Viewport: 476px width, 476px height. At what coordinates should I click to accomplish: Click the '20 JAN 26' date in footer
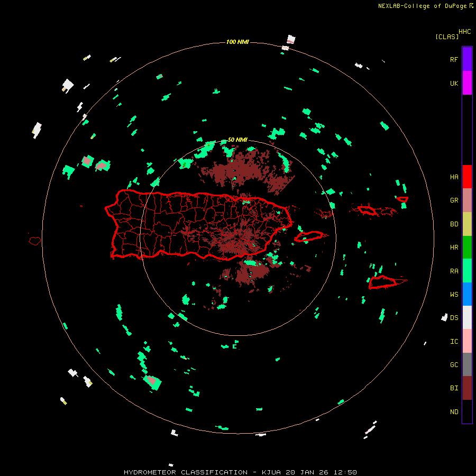[x=307, y=472]
